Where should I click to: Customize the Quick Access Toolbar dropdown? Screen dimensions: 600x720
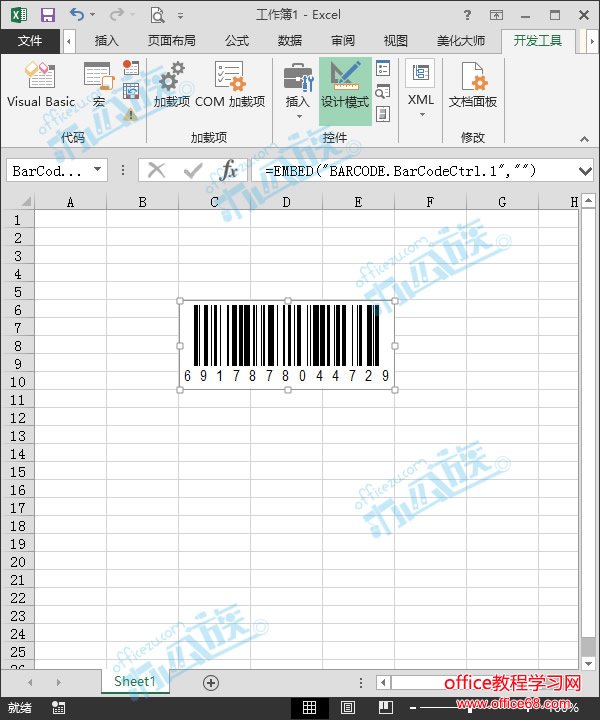click(180, 16)
